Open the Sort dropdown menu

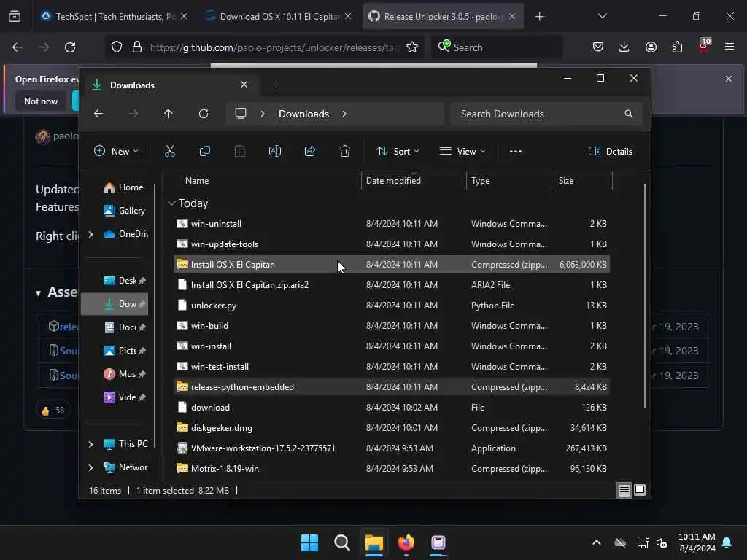coord(398,152)
